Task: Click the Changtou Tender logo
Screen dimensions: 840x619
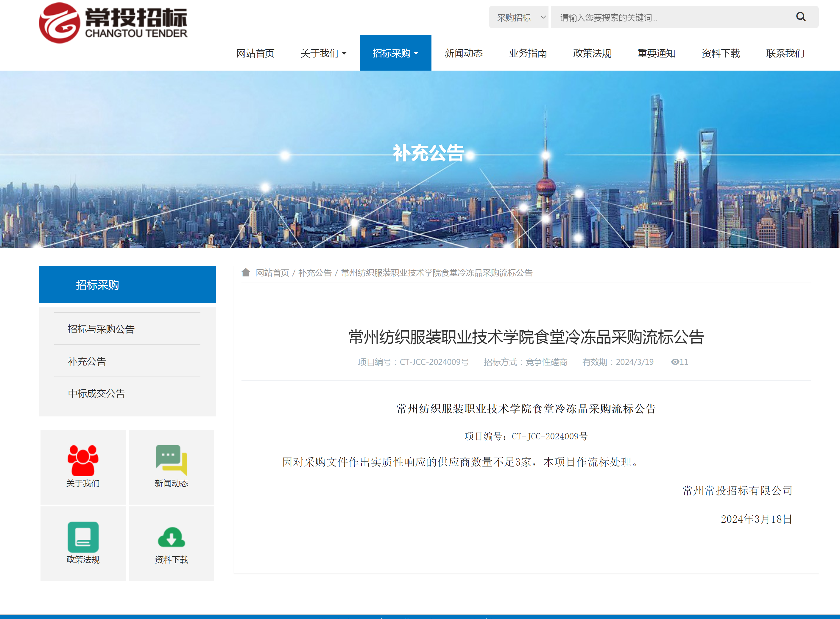Action: tap(113, 23)
